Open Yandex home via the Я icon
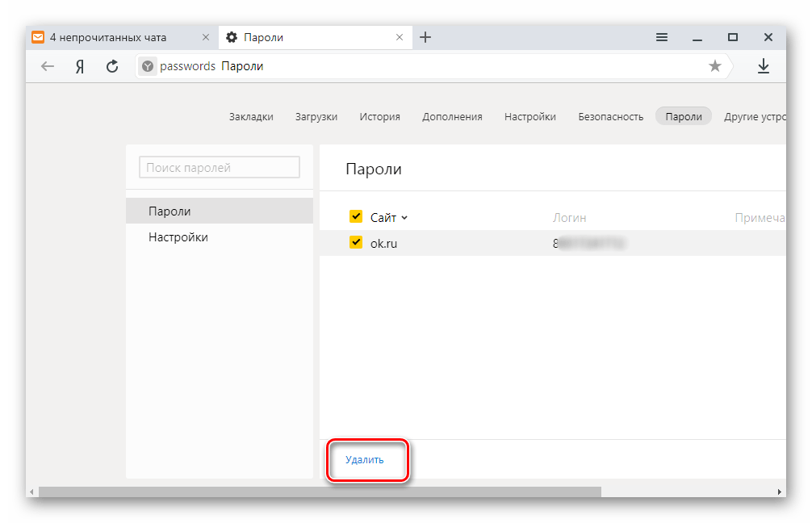This screenshot has width=812, height=523. (80, 66)
